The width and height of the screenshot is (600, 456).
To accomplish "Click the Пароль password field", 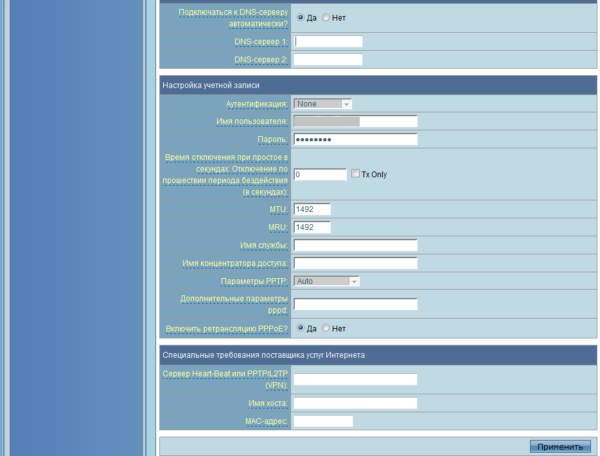I will (355, 139).
